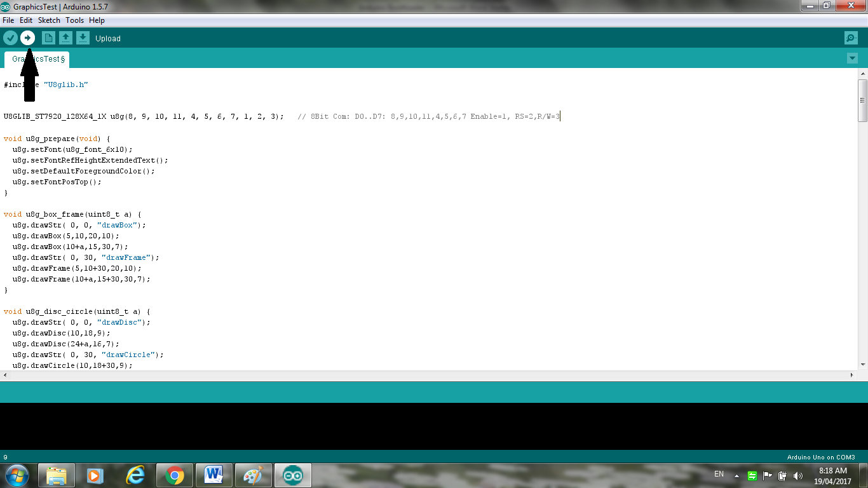Open Internet Explorer from the taskbar
Screen dimensions: 868x488
coord(135,475)
